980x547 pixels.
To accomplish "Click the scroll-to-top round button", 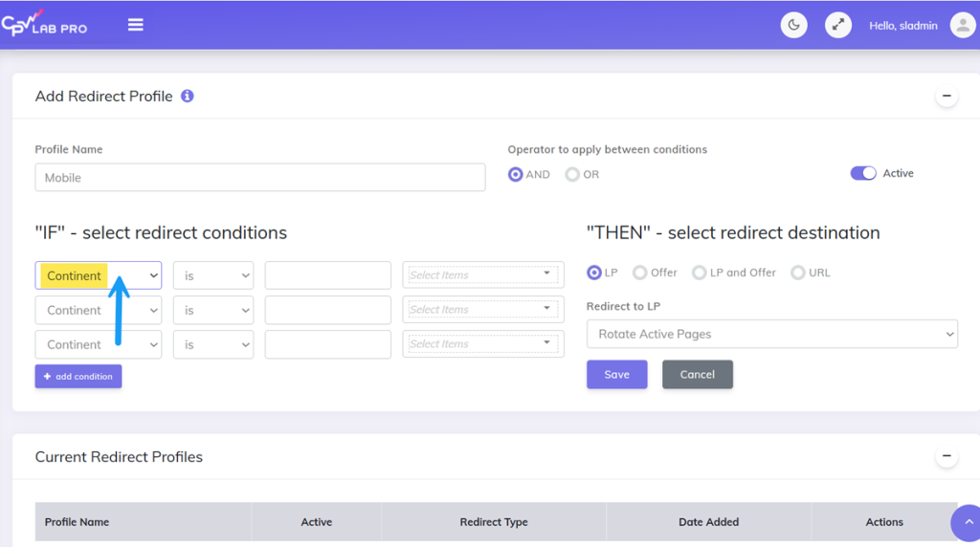I will pyautogui.click(x=968, y=523).
